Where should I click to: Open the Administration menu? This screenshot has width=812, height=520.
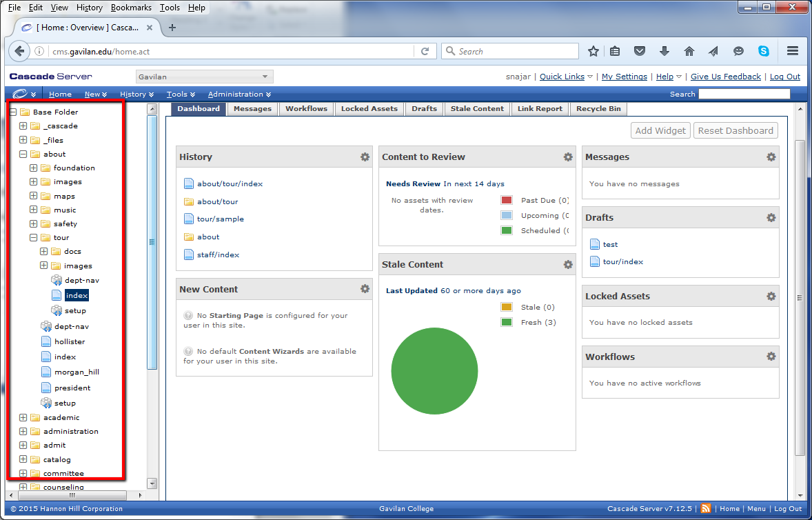click(239, 94)
